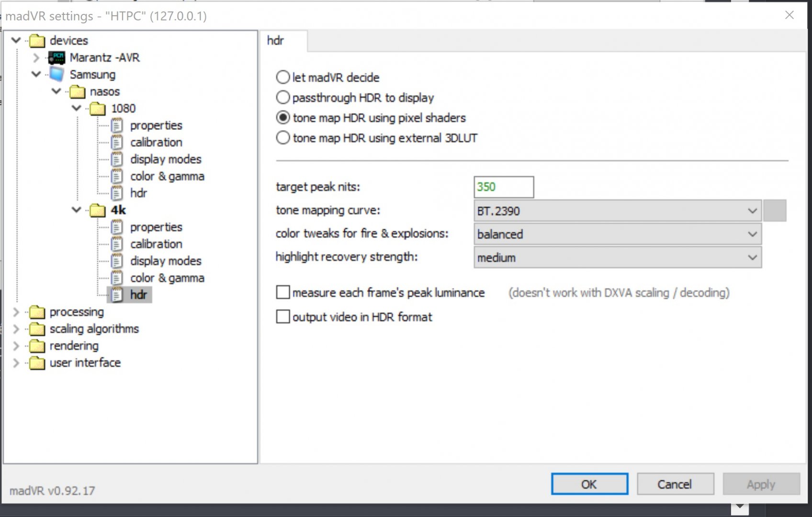
Task: Open color & gamma under 4k
Action: (x=167, y=278)
